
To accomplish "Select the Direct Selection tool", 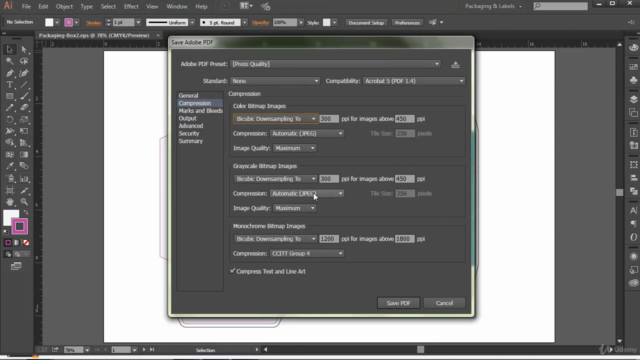I will (x=24, y=49).
